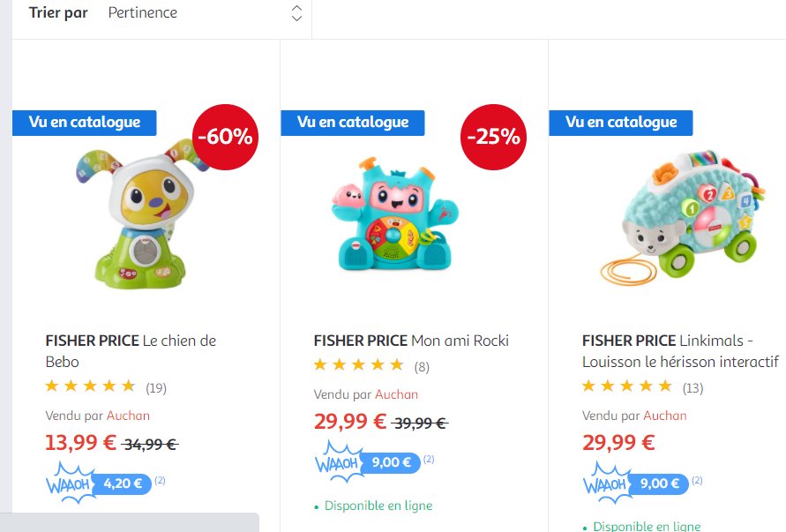Image resolution: width=786 pixels, height=532 pixels.
Task: Click the Auchan seller link under Rocki
Action: coord(396,394)
